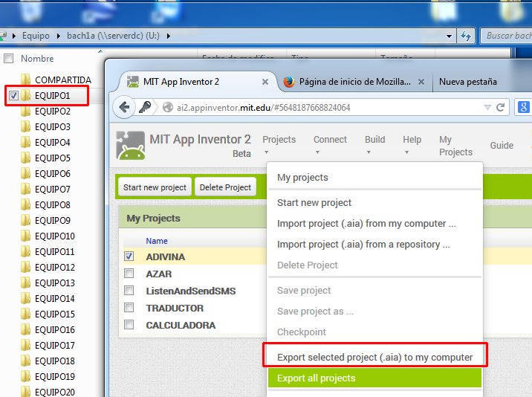Open the Firefox URL history dropdown arrow
This screenshot has height=397, width=532.
(487, 108)
